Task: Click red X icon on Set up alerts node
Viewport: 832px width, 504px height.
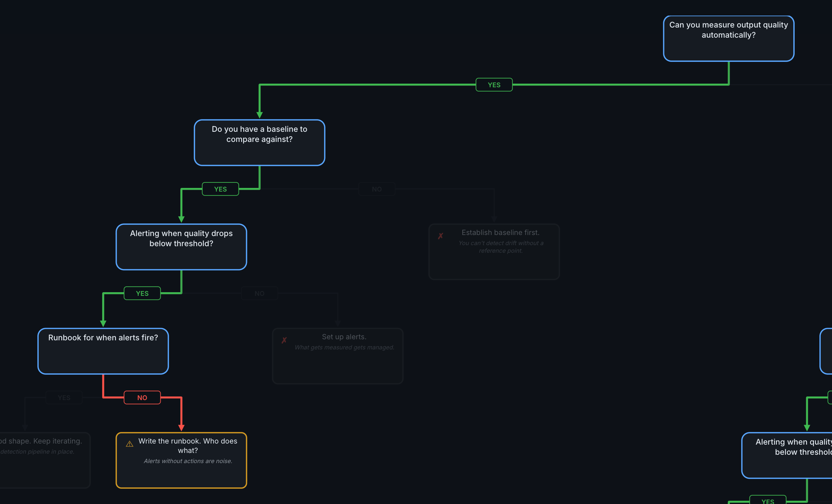Action: 284,340
